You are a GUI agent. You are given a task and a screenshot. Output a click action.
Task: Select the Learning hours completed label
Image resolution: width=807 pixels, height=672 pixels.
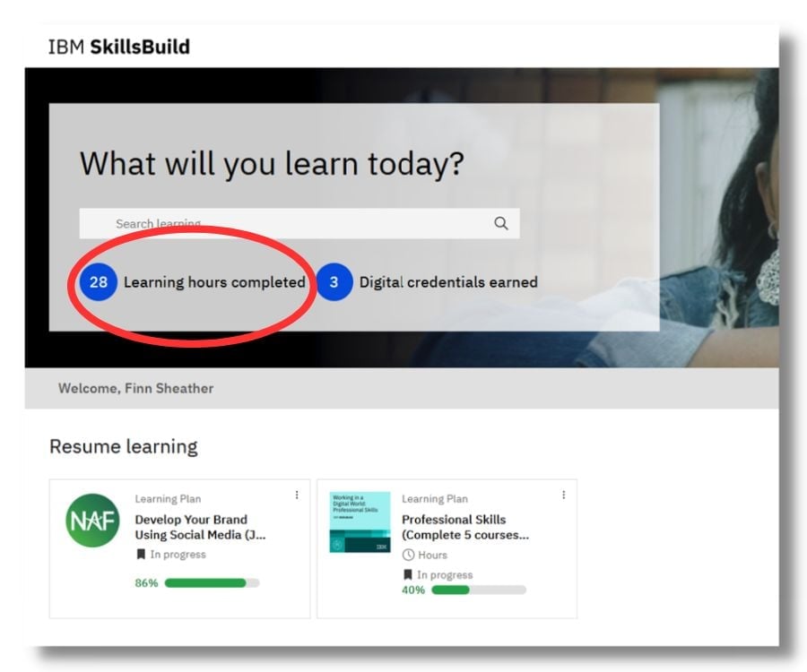pos(214,282)
